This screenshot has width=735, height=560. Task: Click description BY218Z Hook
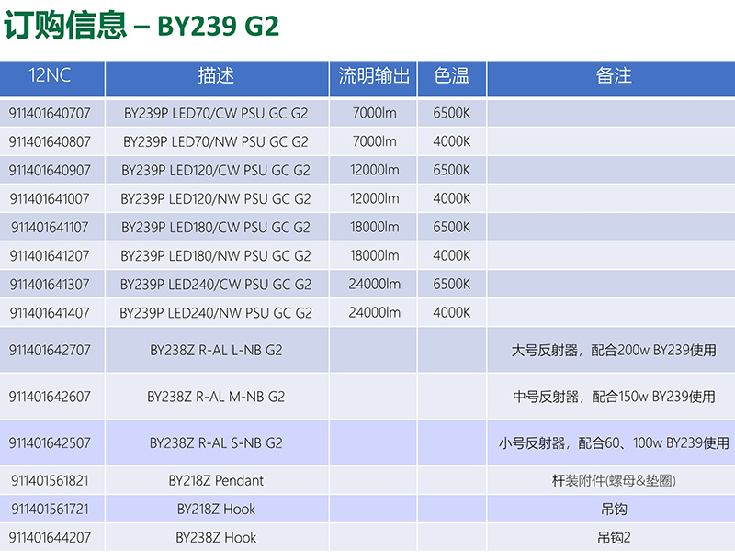pyautogui.click(x=216, y=510)
